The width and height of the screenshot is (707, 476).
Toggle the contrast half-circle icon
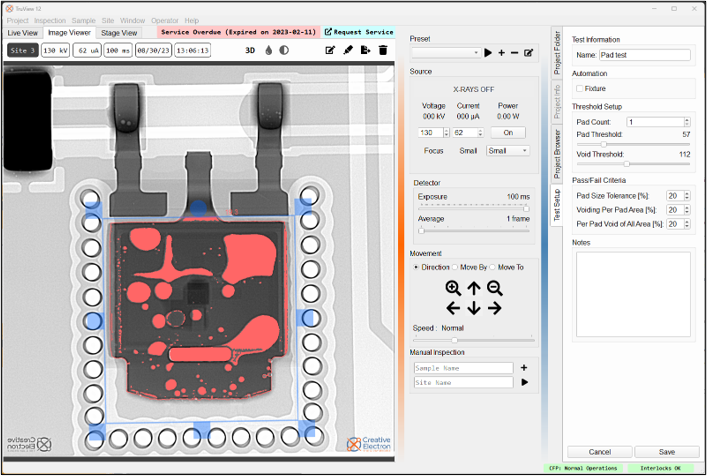click(284, 50)
